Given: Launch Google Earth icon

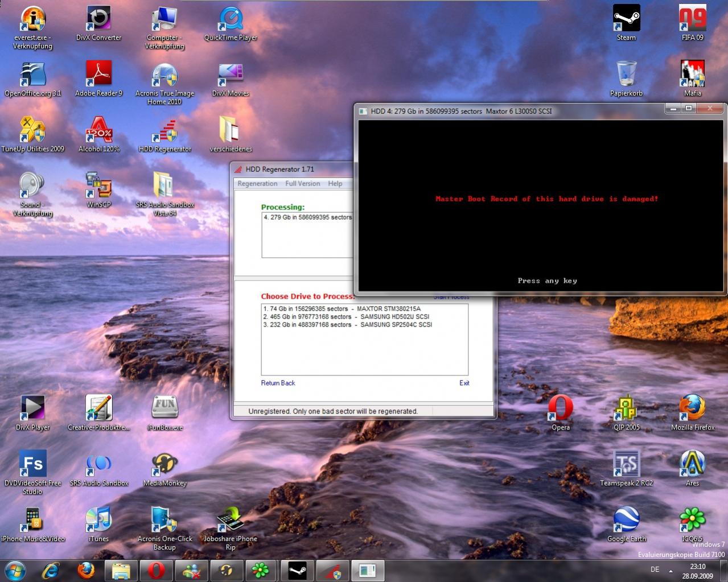Looking at the screenshot, I should [626, 519].
